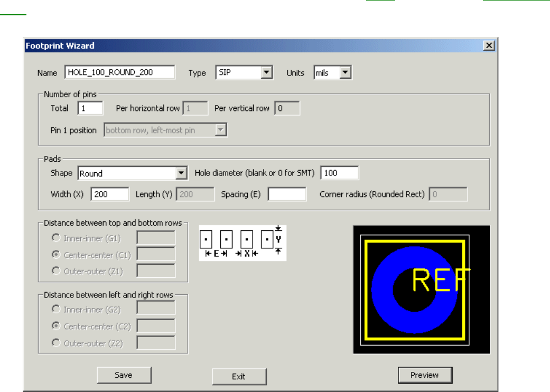The image size is (550, 392).
Task: Click the Spacing (E) field
Action: [287, 194]
